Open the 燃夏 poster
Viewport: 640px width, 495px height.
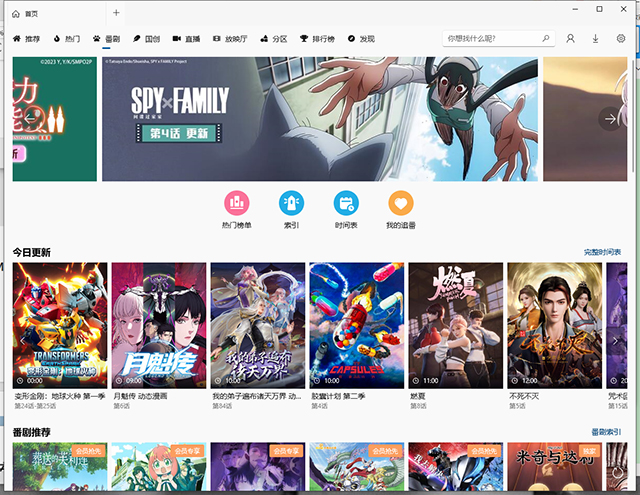tap(456, 325)
